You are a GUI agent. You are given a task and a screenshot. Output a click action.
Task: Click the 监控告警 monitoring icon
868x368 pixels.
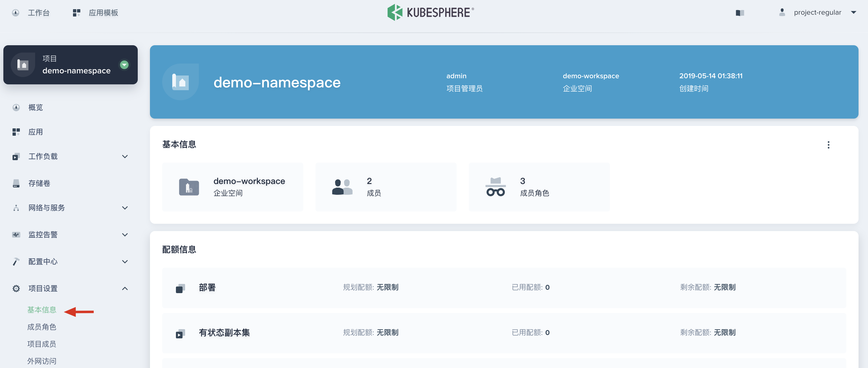[x=16, y=234]
